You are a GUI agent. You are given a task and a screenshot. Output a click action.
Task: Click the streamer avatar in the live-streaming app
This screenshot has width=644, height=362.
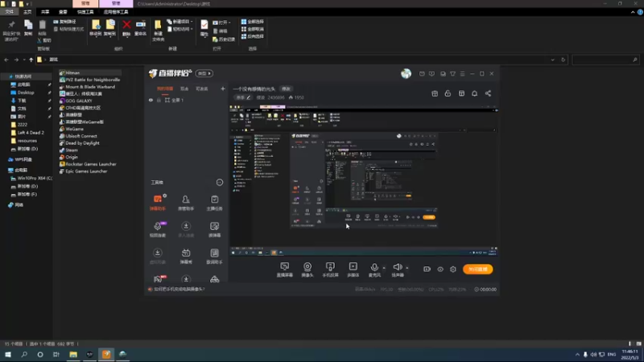click(x=406, y=73)
